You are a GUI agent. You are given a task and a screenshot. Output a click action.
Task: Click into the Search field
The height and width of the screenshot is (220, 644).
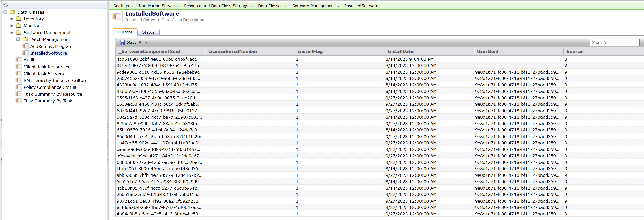click(614, 42)
